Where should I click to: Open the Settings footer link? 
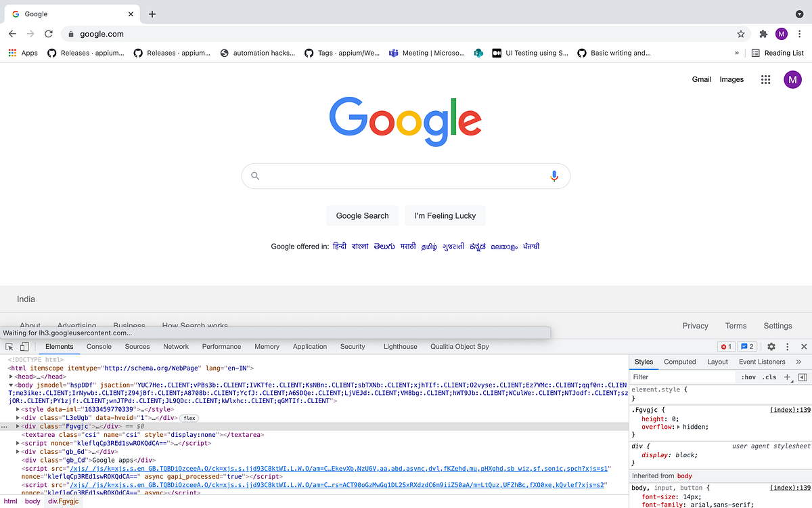pos(777,326)
